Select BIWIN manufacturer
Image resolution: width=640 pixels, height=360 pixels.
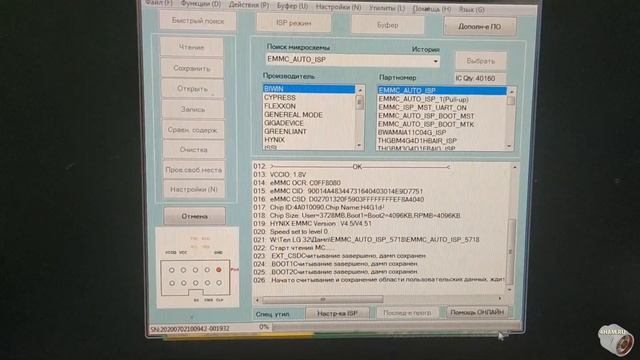(x=309, y=89)
